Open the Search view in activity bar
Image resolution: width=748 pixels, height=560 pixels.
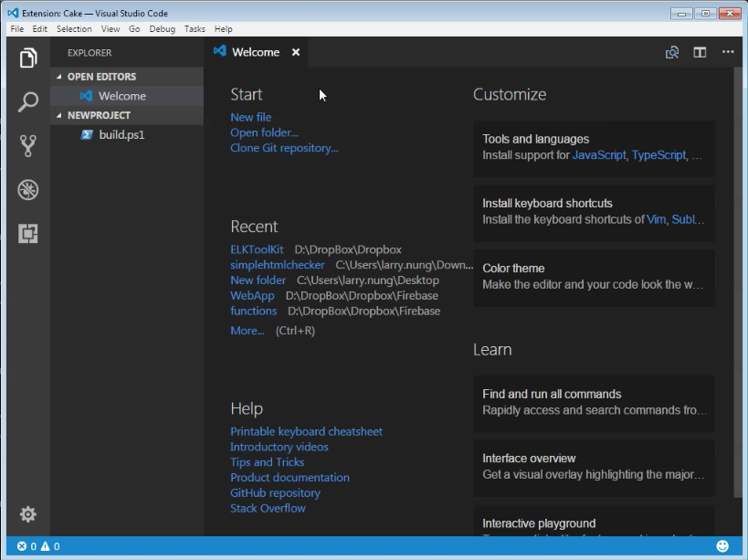pyautogui.click(x=28, y=102)
